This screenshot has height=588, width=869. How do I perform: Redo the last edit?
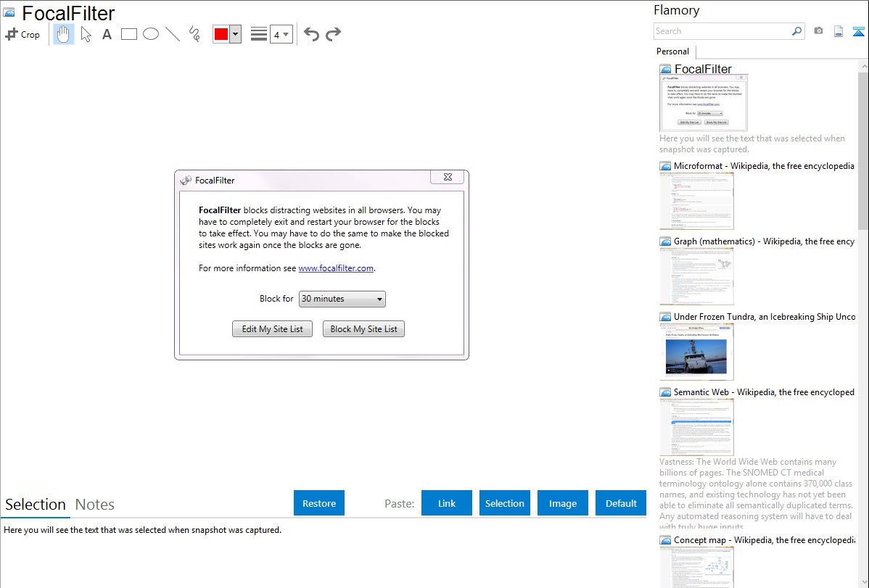[333, 34]
